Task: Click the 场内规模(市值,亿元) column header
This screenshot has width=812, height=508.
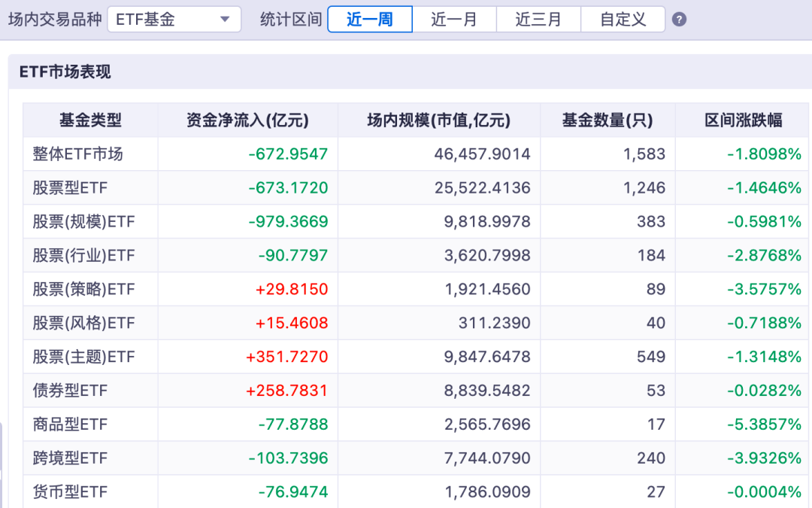Action: tap(439, 120)
